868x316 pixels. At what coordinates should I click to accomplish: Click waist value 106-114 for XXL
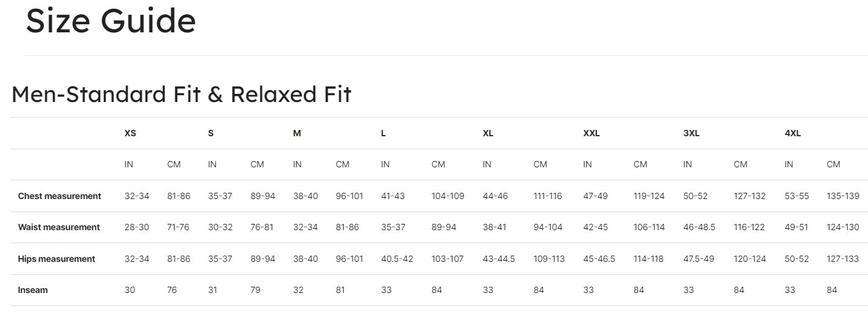pyautogui.click(x=649, y=227)
